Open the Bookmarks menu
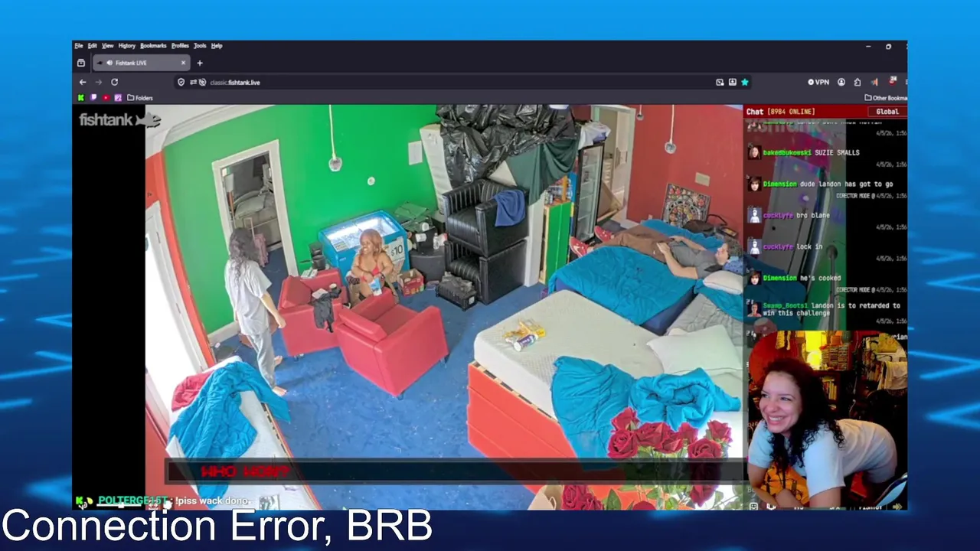The width and height of the screenshot is (980, 551). click(153, 46)
